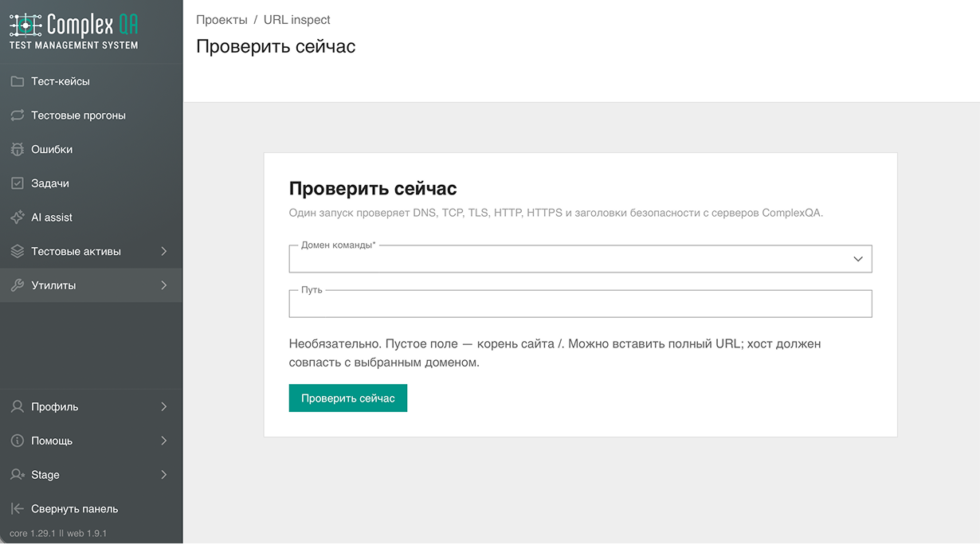Expand the Тестовые активы submenu chevron
Viewport: 980px width, 545px height.
click(x=164, y=251)
